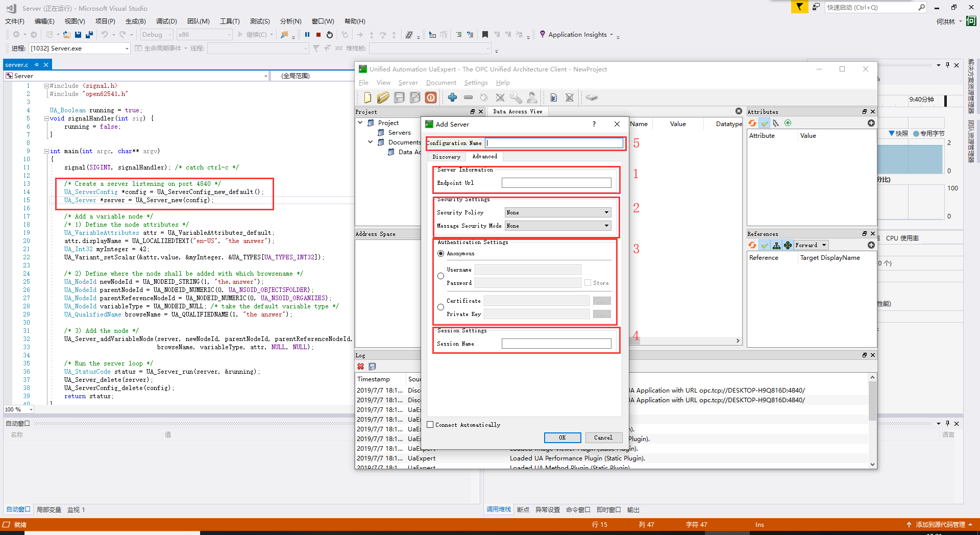Open the Server scope dropdown in editor

137,76
